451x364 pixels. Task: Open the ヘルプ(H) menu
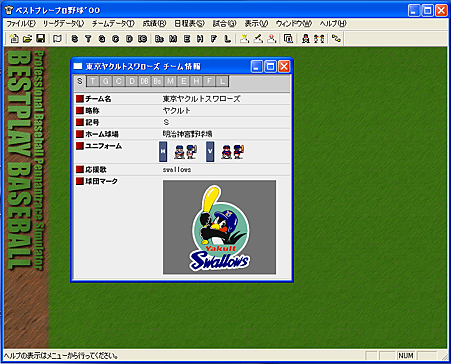coord(333,24)
